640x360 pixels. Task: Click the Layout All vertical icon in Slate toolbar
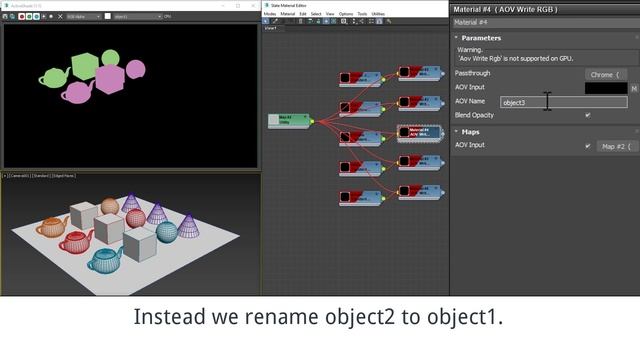click(x=354, y=21)
